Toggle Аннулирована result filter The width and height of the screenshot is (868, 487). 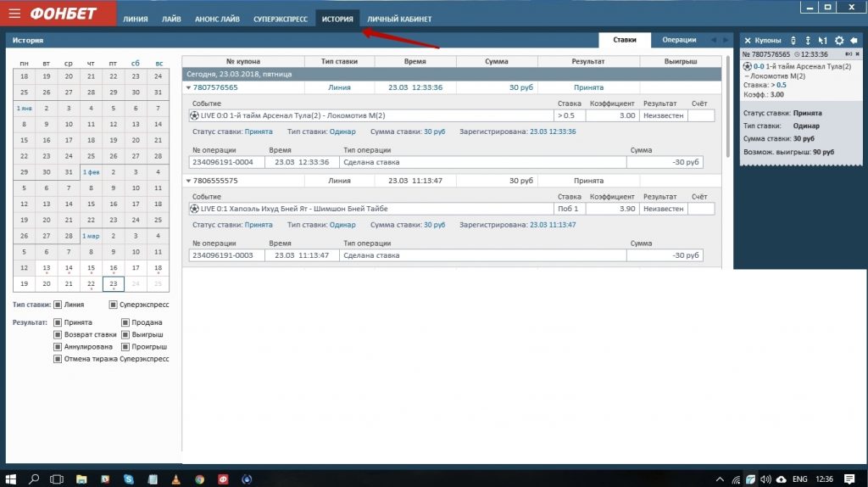coord(58,347)
